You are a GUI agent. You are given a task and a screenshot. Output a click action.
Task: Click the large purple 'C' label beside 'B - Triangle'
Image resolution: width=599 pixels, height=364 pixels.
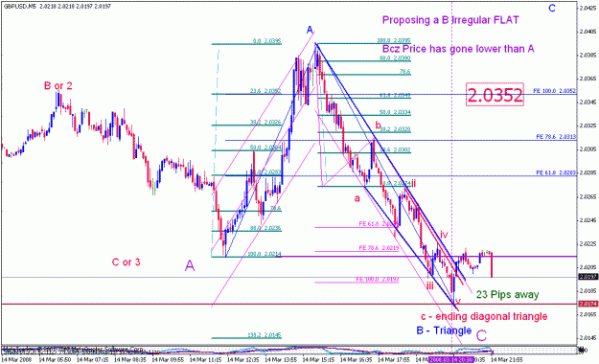click(481, 335)
